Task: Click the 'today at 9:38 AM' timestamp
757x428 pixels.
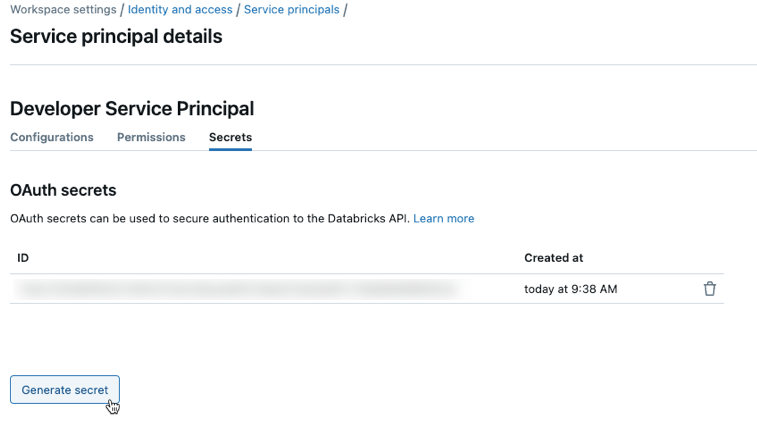Action: pyautogui.click(x=570, y=289)
